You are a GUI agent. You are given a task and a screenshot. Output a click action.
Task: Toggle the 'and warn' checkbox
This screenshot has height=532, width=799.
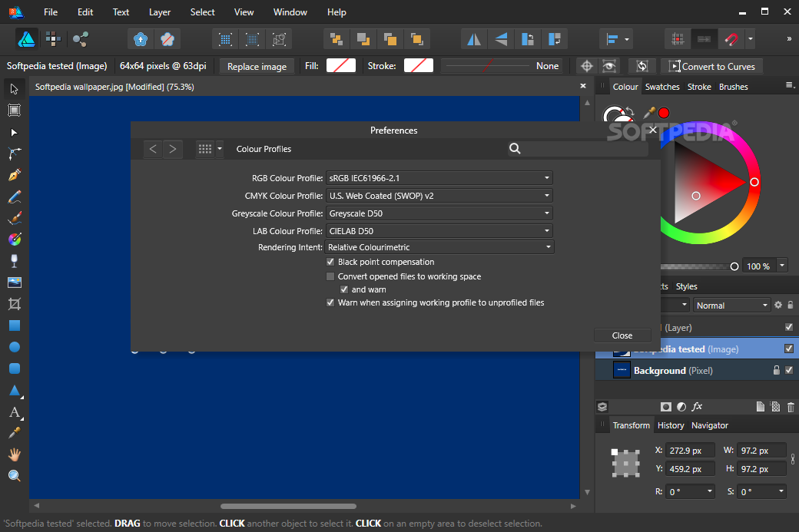344,289
